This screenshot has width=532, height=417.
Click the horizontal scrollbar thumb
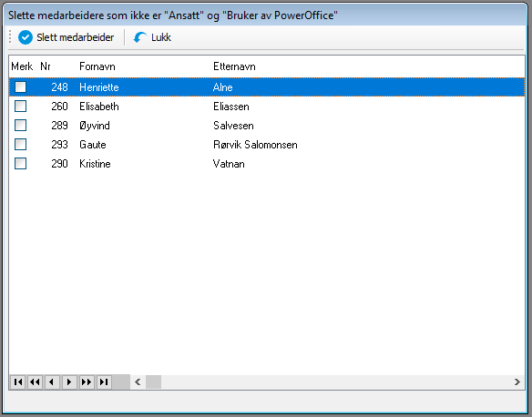[x=153, y=382]
